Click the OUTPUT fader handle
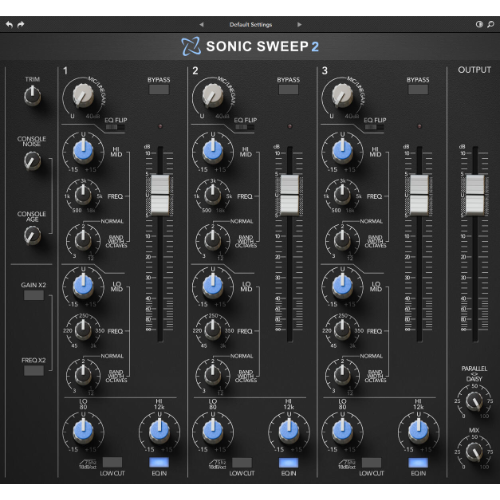 [x=475, y=195]
